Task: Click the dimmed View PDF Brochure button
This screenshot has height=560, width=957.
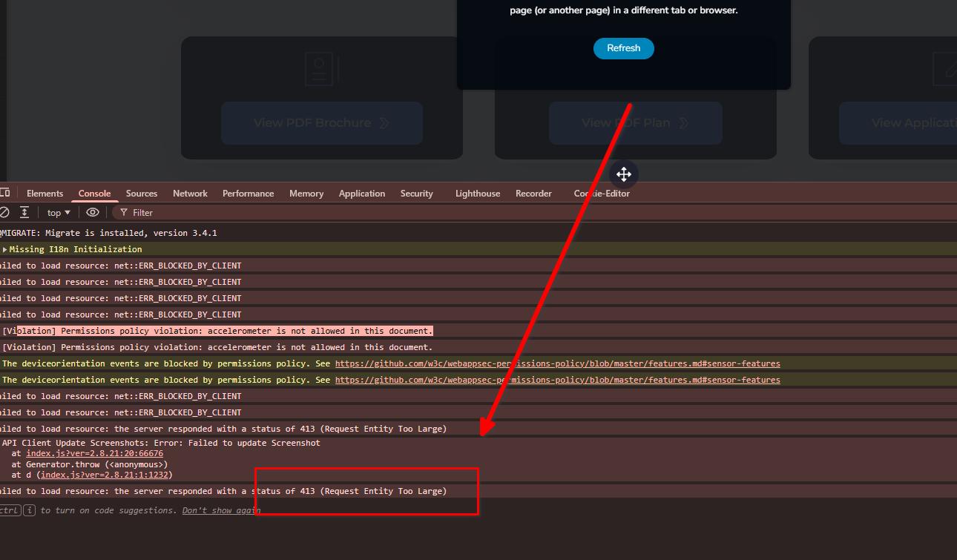Action: pos(322,123)
